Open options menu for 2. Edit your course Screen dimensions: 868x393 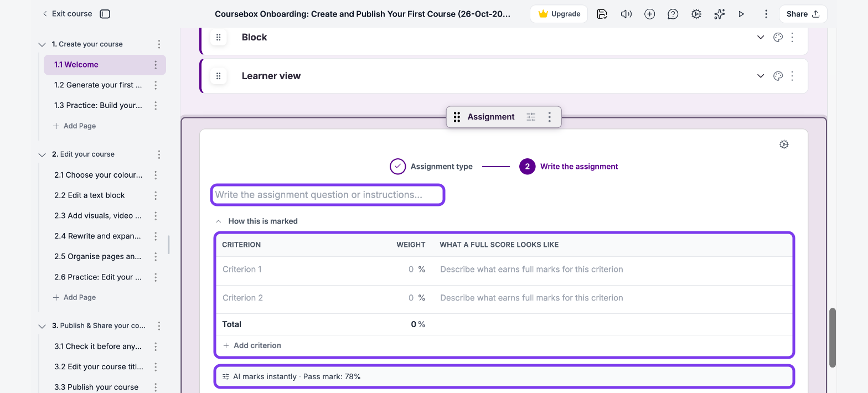click(159, 154)
